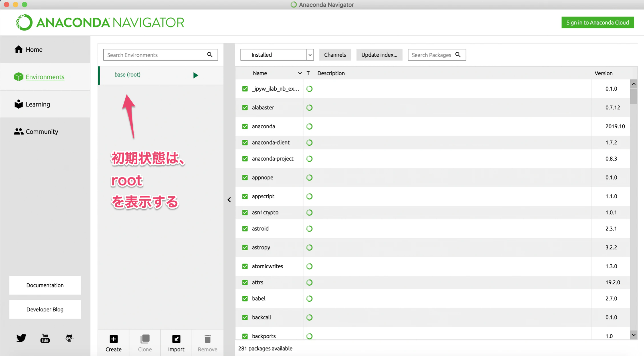Toggle the anaconda package checkbox
This screenshot has width=644, height=356.
[x=245, y=127]
